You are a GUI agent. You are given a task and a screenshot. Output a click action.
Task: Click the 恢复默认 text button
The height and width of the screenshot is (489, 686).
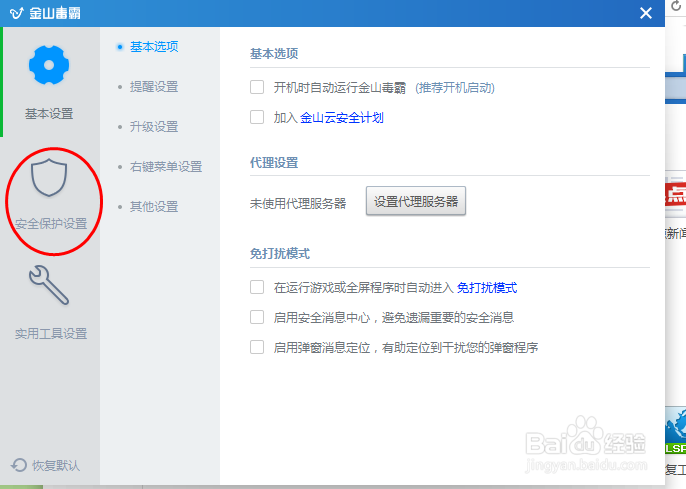tap(56, 465)
